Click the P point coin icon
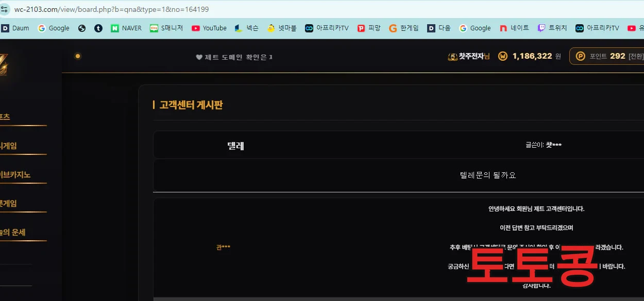 (581, 56)
